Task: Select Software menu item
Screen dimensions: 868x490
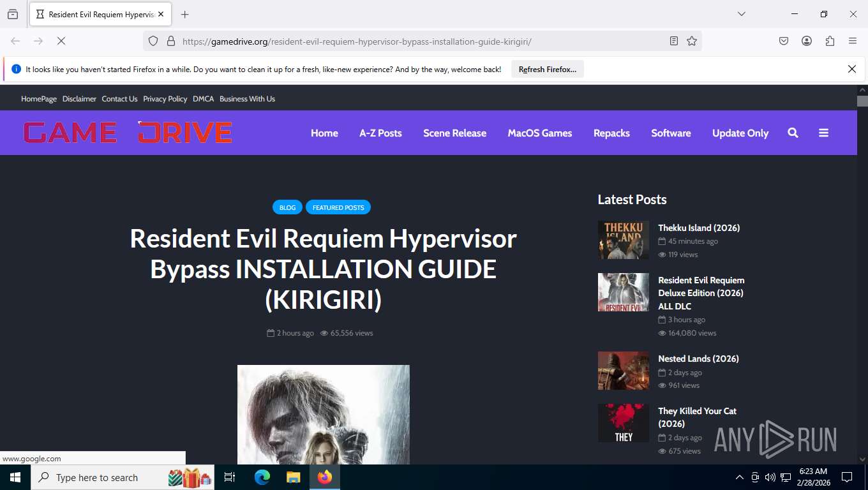Action: point(671,133)
